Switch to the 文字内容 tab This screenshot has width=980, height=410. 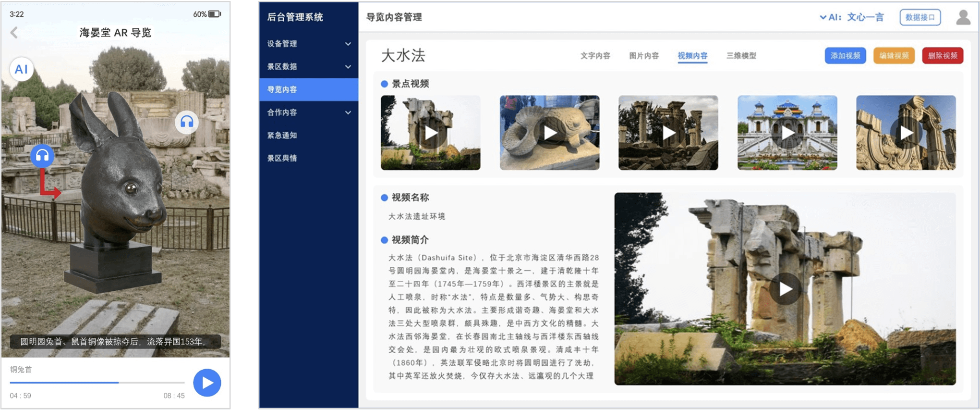click(x=595, y=56)
